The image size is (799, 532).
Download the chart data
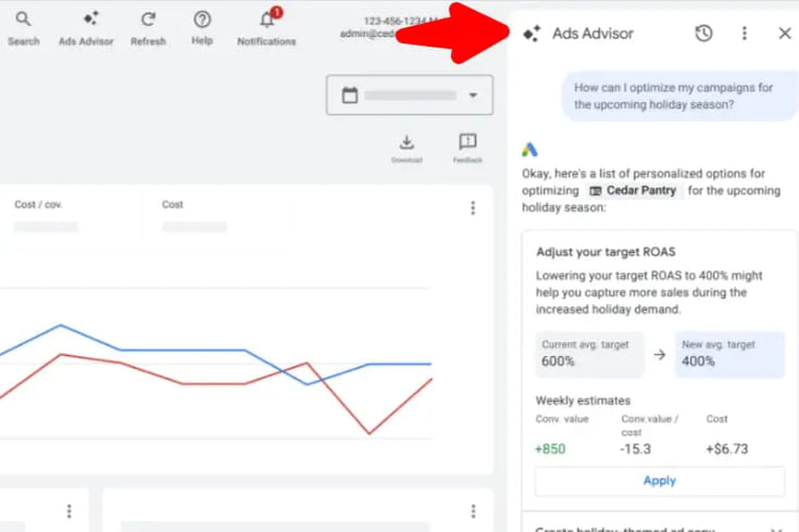407,143
